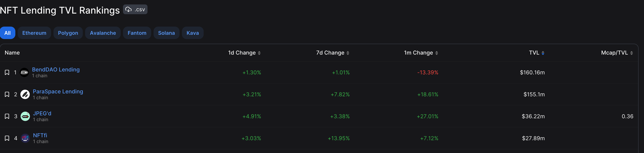Bookmark ParaSpace Lending row

(7, 94)
